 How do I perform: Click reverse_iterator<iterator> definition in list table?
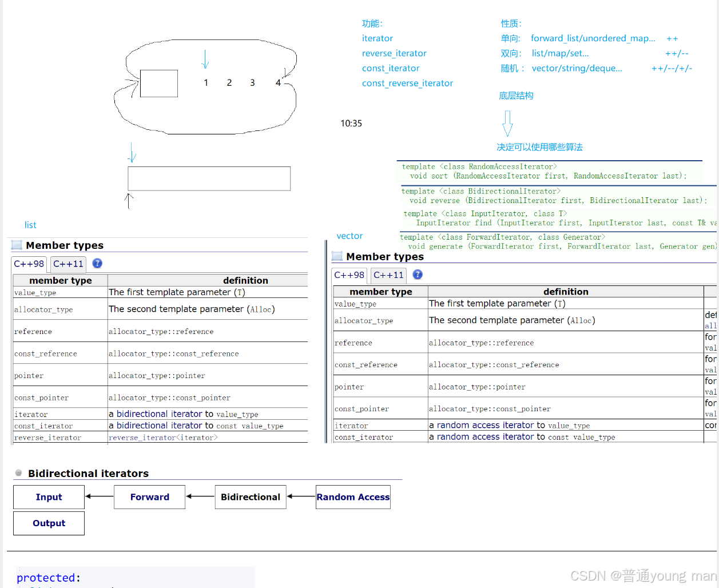(163, 438)
